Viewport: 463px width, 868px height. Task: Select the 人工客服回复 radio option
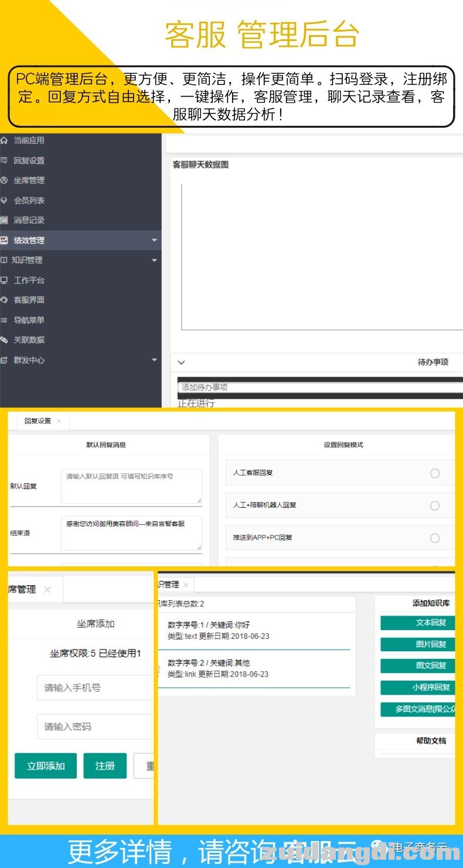pyautogui.click(x=434, y=473)
